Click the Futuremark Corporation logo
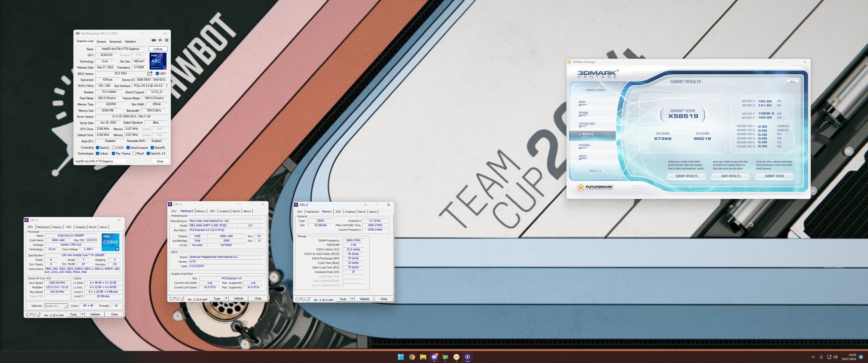 [595, 188]
